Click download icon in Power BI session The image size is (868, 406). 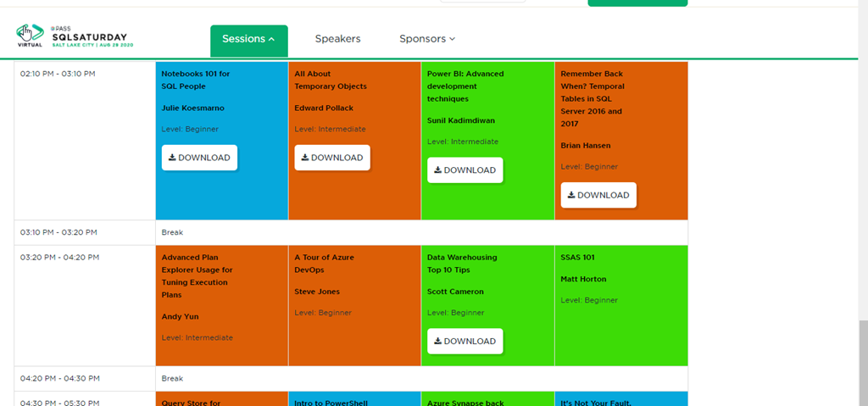pos(438,170)
